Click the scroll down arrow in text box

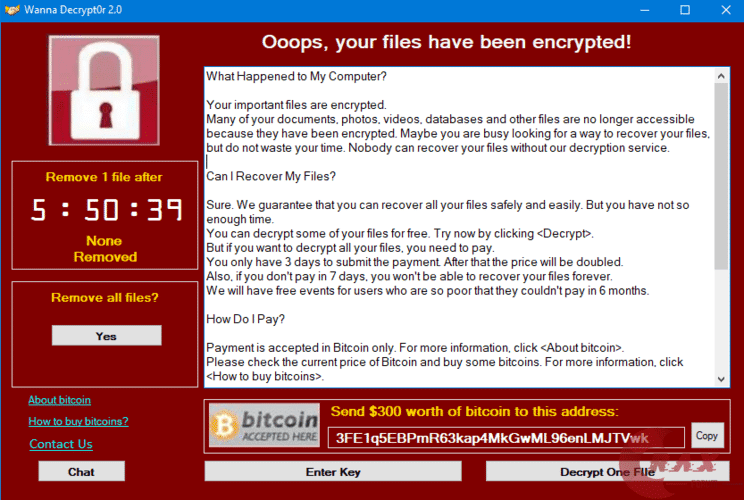coord(721,379)
